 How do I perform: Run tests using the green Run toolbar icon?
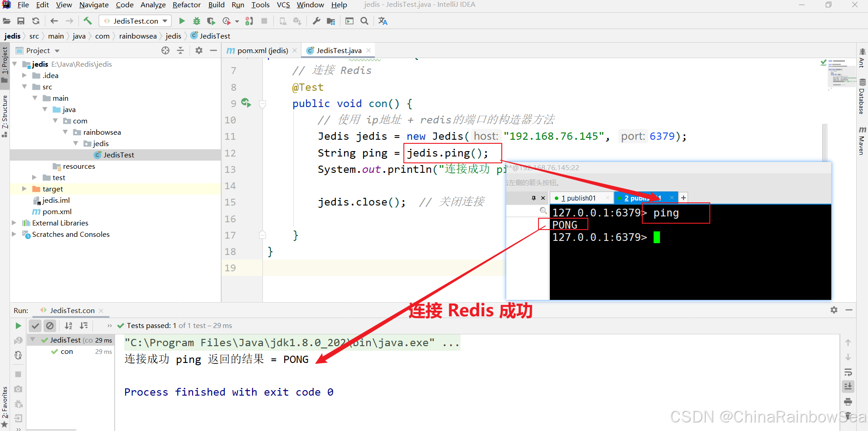pyautogui.click(x=182, y=21)
